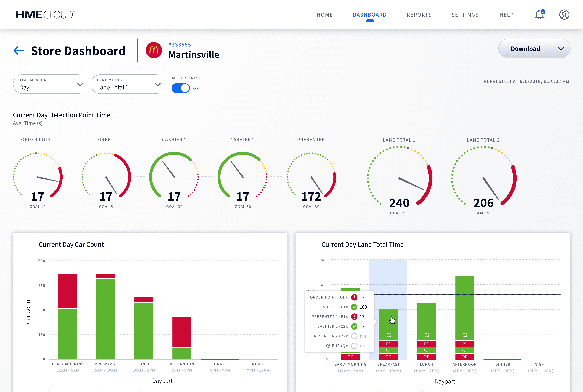Click the back arrow beside Store Dashboard
The image size is (583, 392).
pos(19,50)
